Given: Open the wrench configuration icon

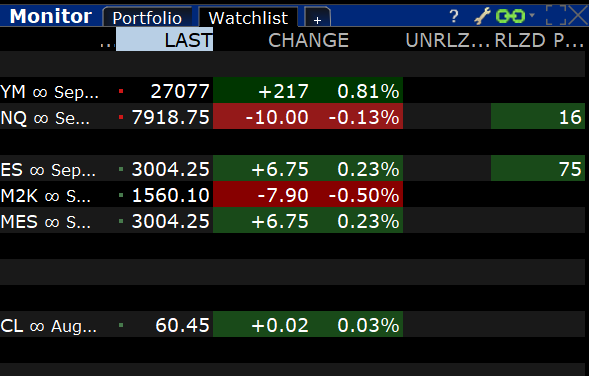Looking at the screenshot, I should [x=482, y=17].
